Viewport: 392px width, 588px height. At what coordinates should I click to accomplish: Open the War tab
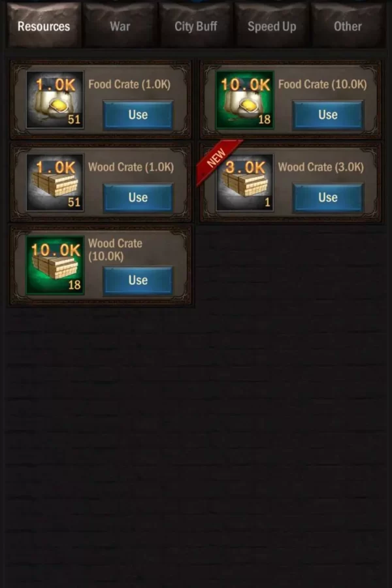(120, 25)
